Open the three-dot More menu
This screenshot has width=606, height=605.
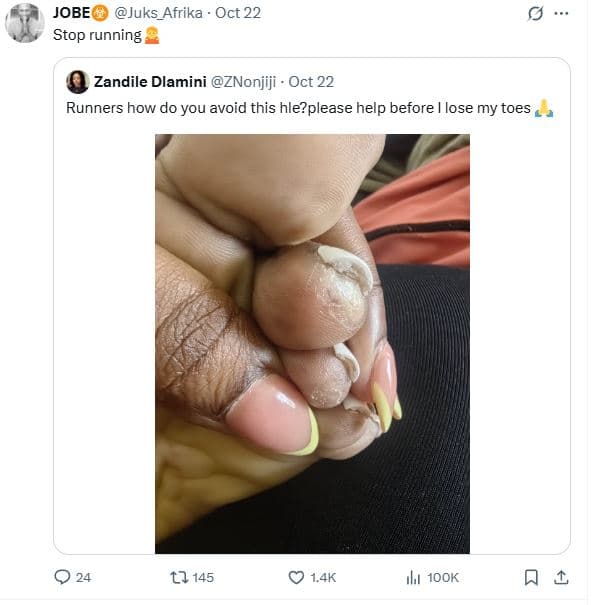click(x=561, y=13)
